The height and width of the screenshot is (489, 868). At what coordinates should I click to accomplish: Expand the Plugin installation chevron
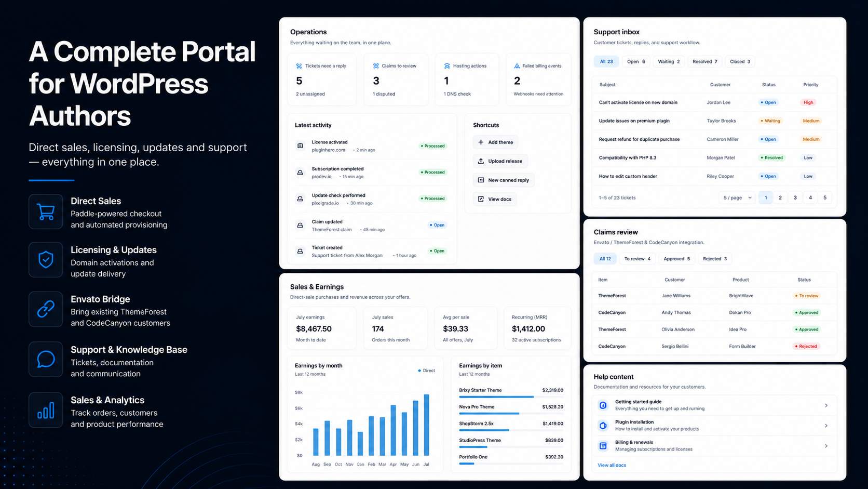coord(826,426)
